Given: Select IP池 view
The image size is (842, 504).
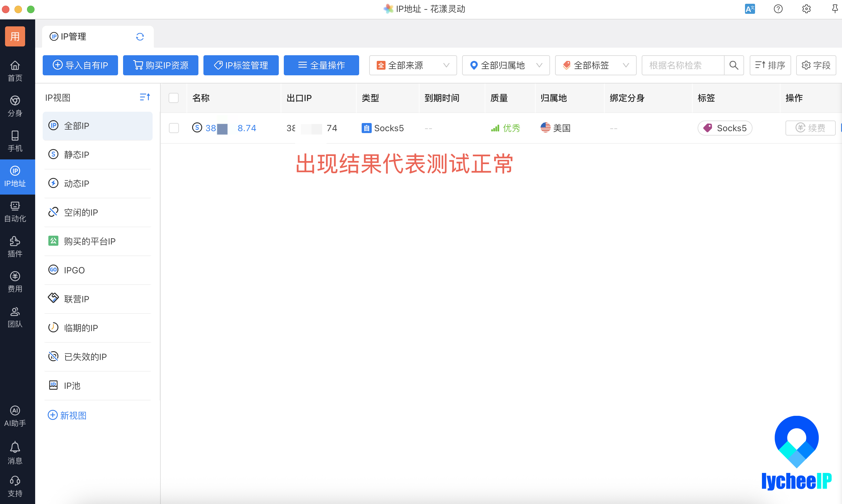Looking at the screenshot, I should tap(98, 385).
